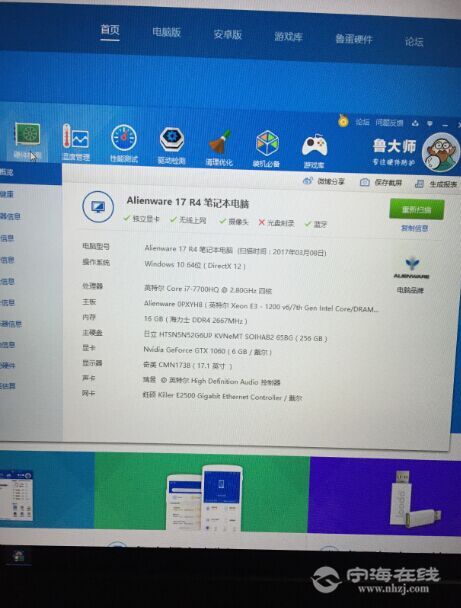
Task: Open 鲁蛋硬件 tab on the webpage
Action: (354, 39)
